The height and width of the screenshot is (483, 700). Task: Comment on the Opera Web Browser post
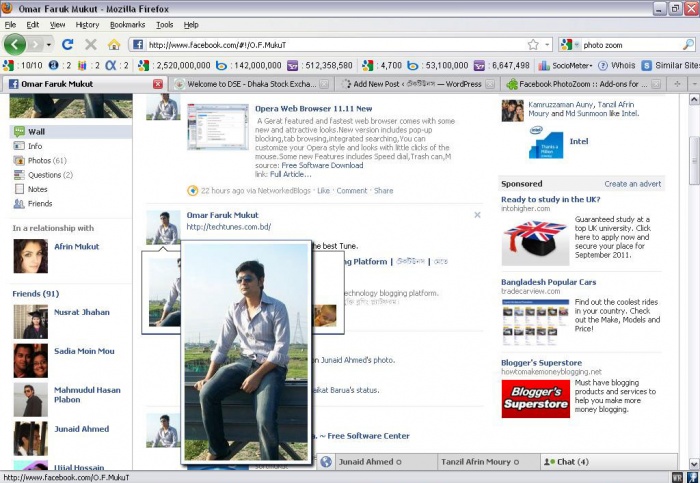coord(352,191)
